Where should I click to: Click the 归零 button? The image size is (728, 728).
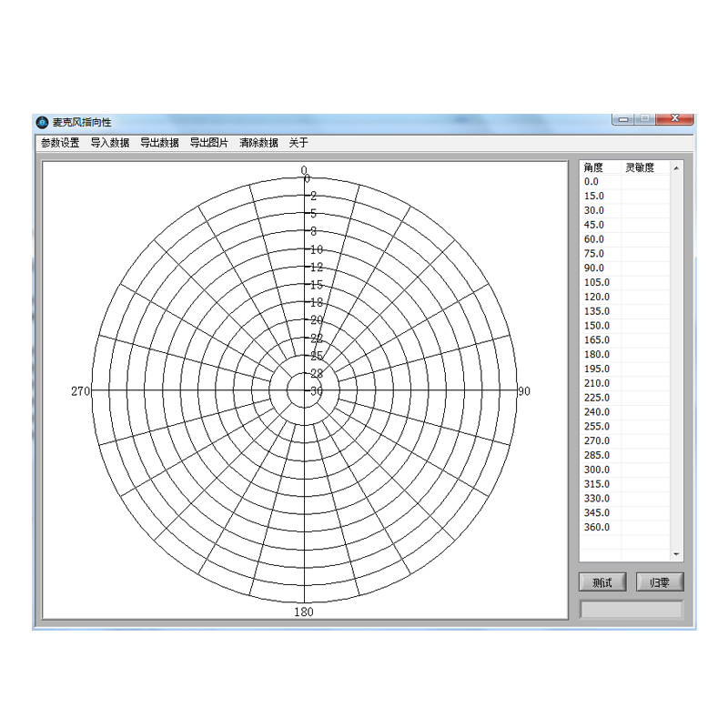[x=660, y=582]
